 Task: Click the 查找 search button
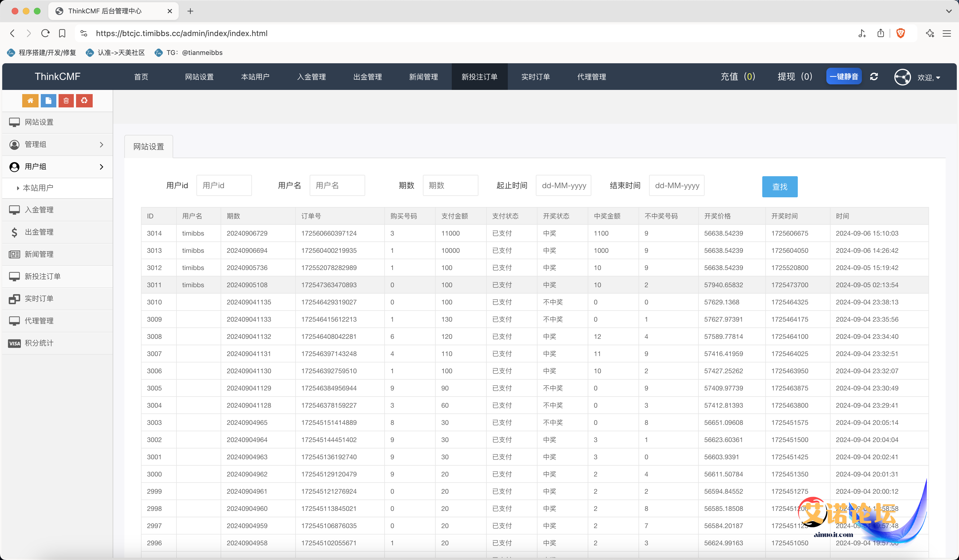click(780, 186)
